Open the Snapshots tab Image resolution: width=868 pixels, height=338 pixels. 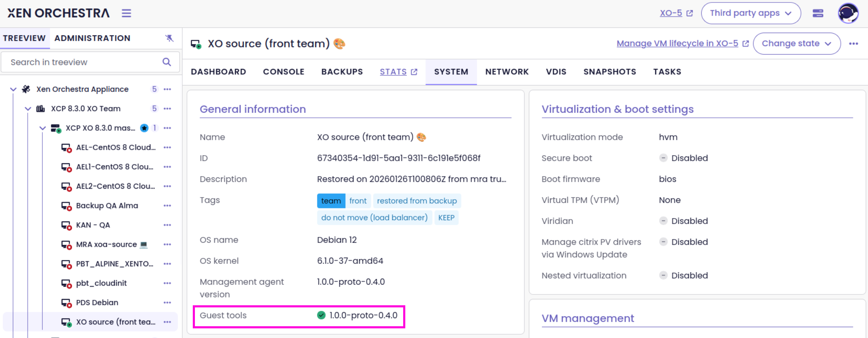(609, 72)
